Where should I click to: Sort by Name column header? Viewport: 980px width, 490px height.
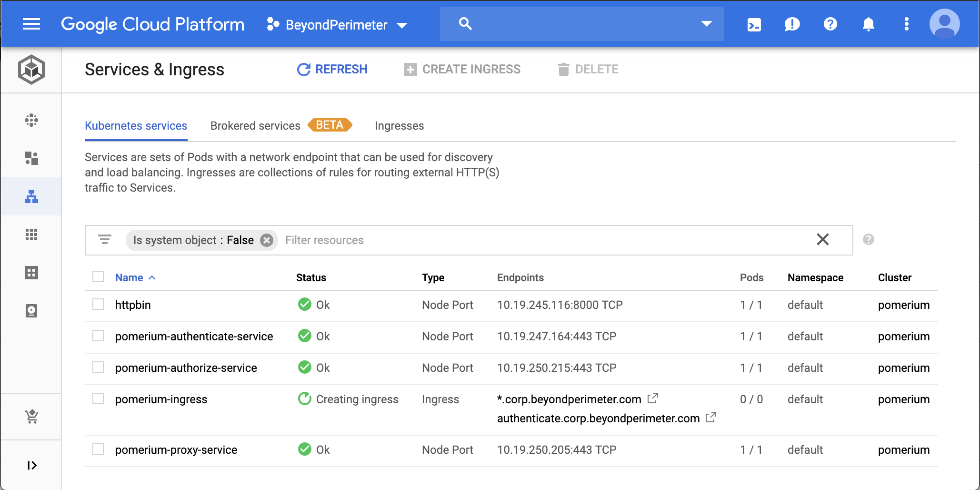pos(135,277)
